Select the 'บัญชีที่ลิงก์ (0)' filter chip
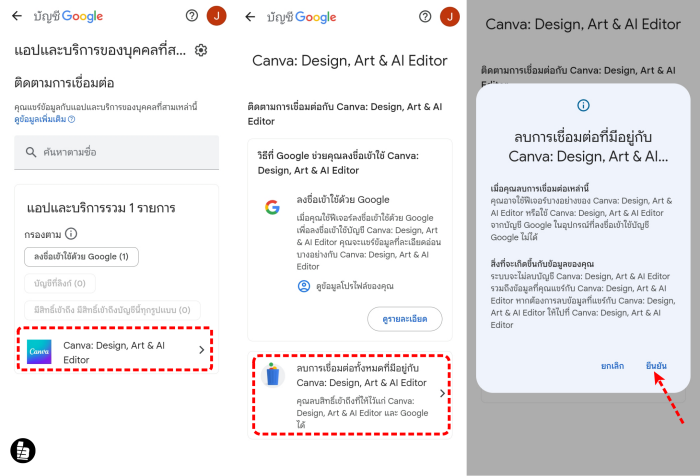Viewport: 700px width, 476px height. (x=60, y=283)
